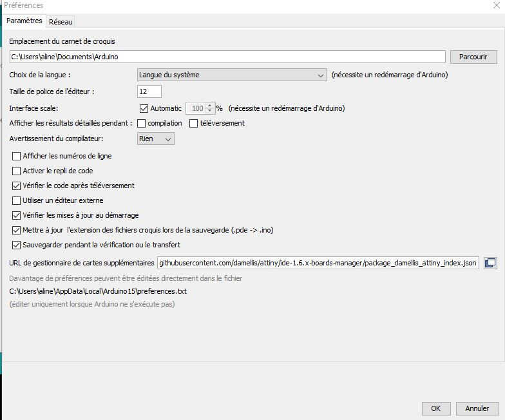Increase interface scale with the up spinner arrow
Image resolution: width=505 pixels, height=420 pixels.
[x=210, y=106]
